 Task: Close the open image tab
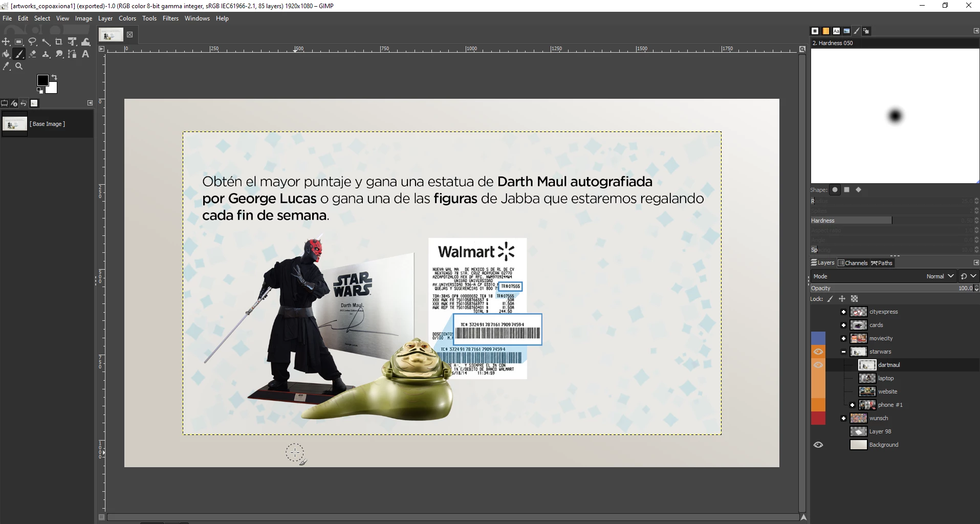(x=130, y=35)
